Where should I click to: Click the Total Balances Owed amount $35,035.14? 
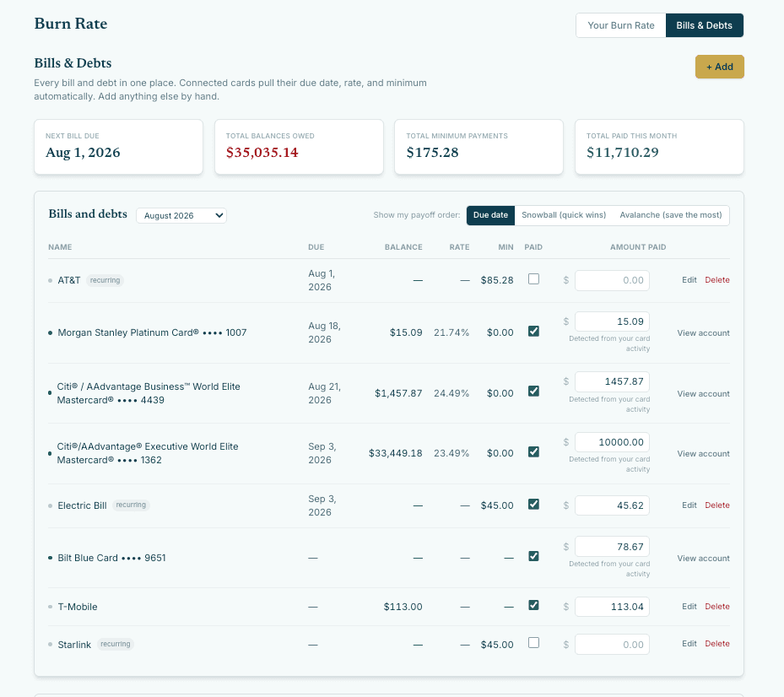pyautogui.click(x=262, y=153)
